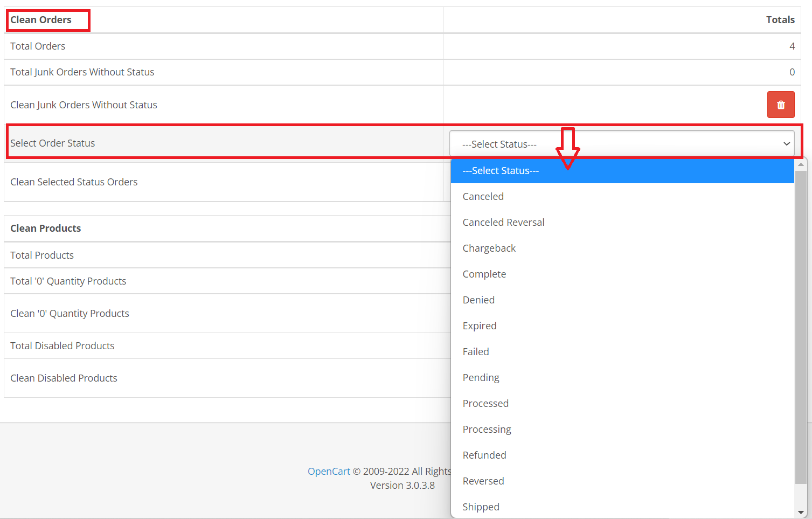This screenshot has width=812, height=519.
Task: Select Shipped from the status list
Action: coord(481,507)
